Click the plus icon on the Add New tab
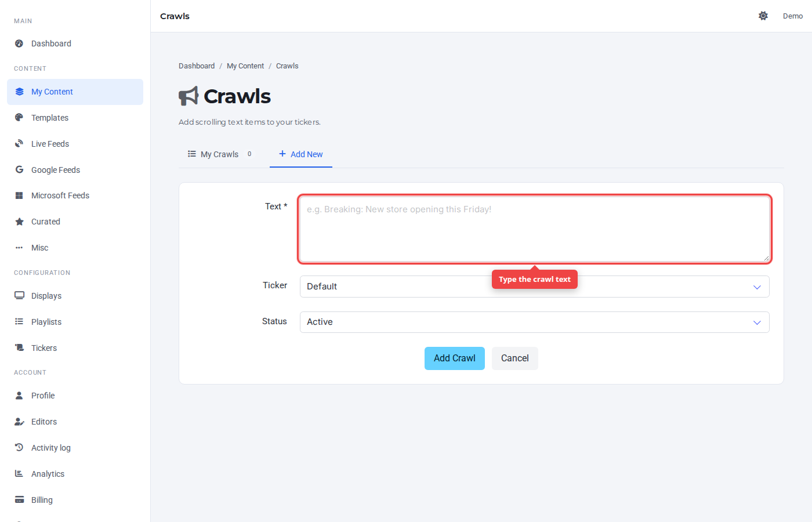The height and width of the screenshot is (522, 812). 282,154
